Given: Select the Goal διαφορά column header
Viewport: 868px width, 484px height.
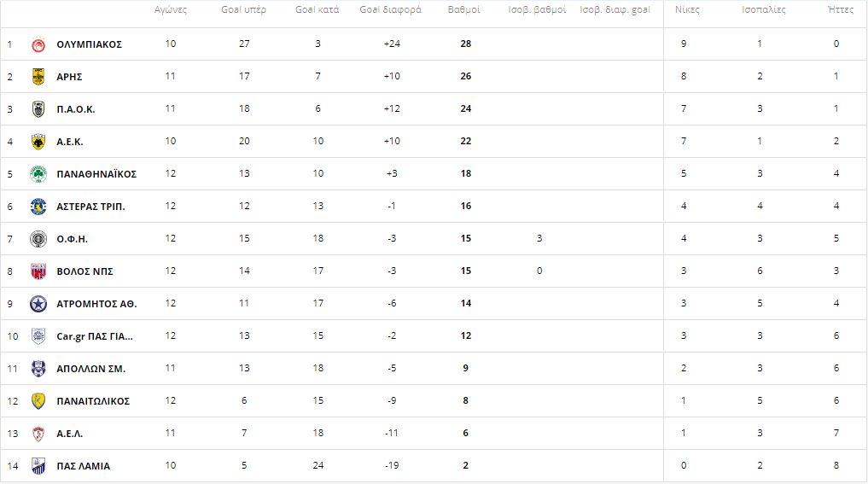Looking at the screenshot, I should [390, 9].
